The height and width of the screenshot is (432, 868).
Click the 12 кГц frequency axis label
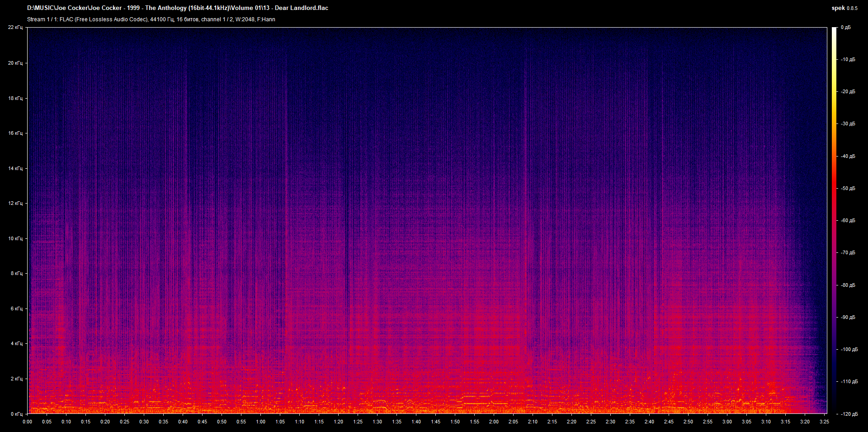[15, 203]
